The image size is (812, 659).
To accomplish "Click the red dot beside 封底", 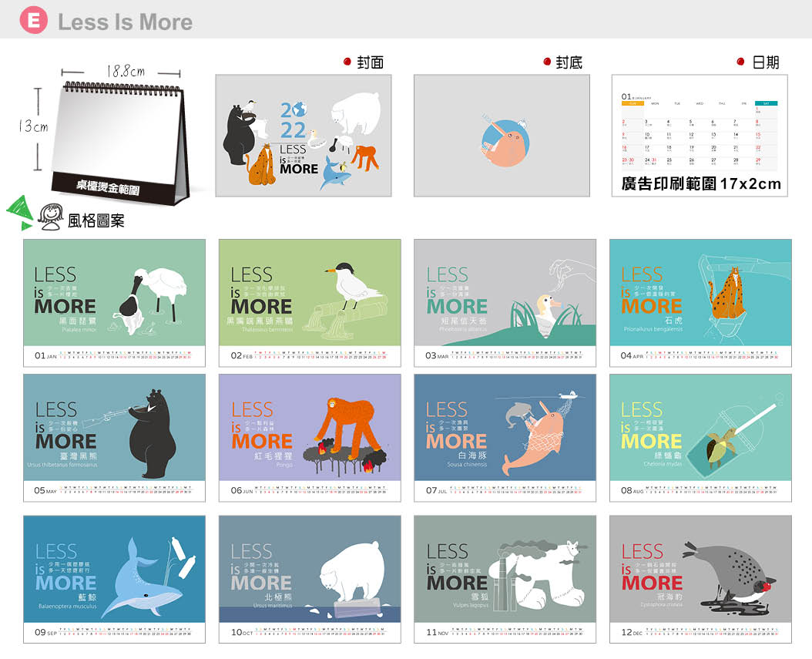I will point(547,62).
